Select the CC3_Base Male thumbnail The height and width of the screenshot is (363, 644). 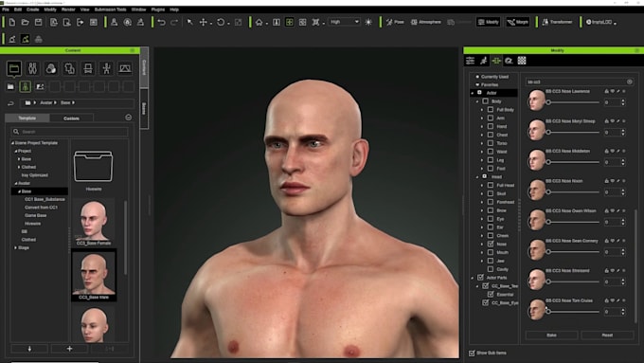point(94,275)
